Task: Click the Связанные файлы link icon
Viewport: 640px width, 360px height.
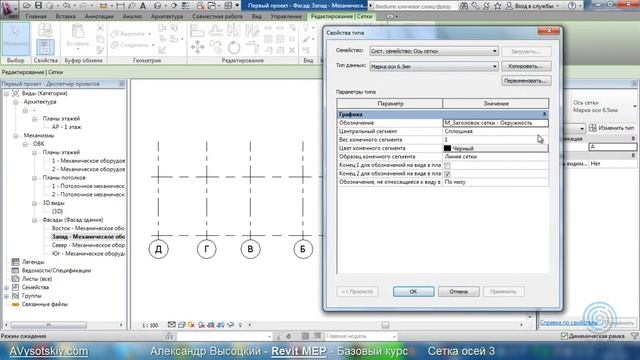Action: point(16,304)
